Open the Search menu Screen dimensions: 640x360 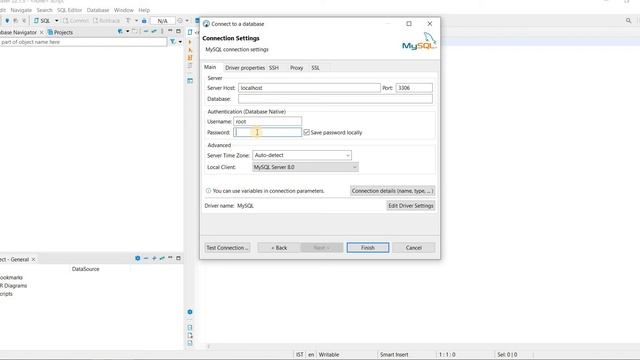[x=44, y=10]
